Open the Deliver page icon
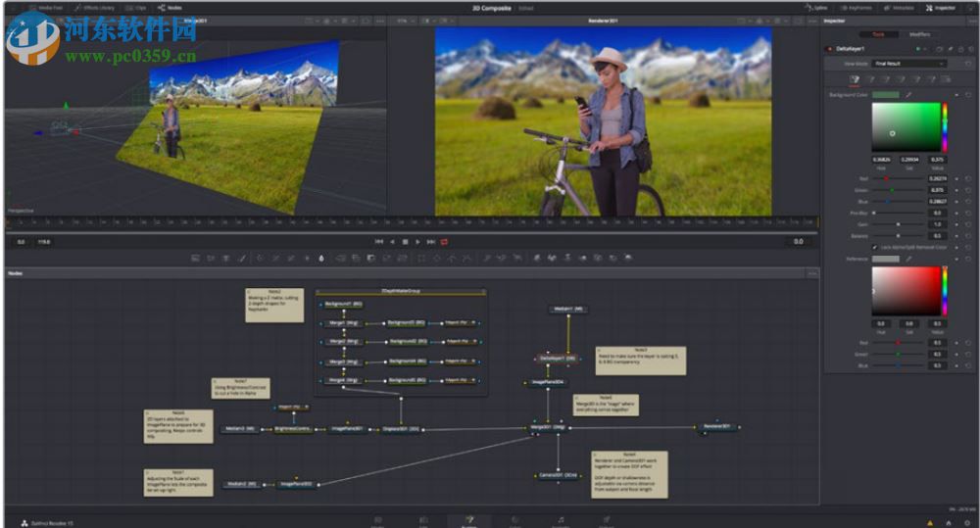Screen dimensions: 980x528 (606, 520)
